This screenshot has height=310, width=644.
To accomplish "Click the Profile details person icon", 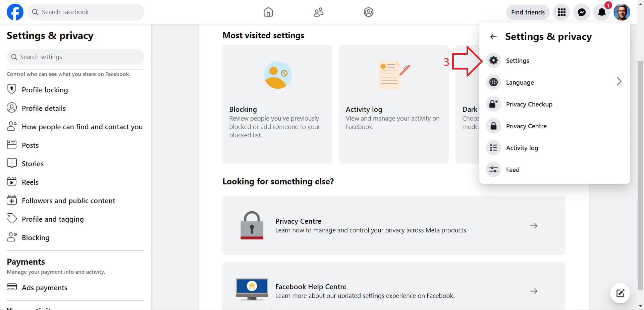I will (12, 108).
